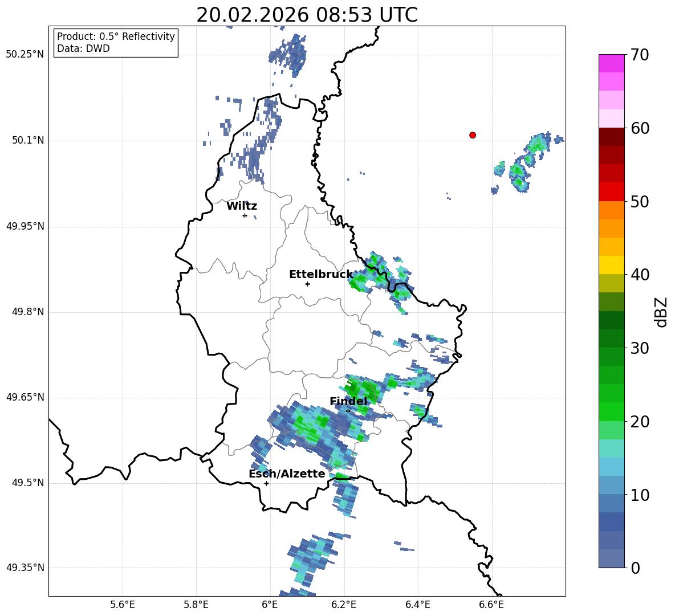This screenshot has width=675, height=616.
Task: Click the 6.4°E longitude label
Action: click(417, 605)
